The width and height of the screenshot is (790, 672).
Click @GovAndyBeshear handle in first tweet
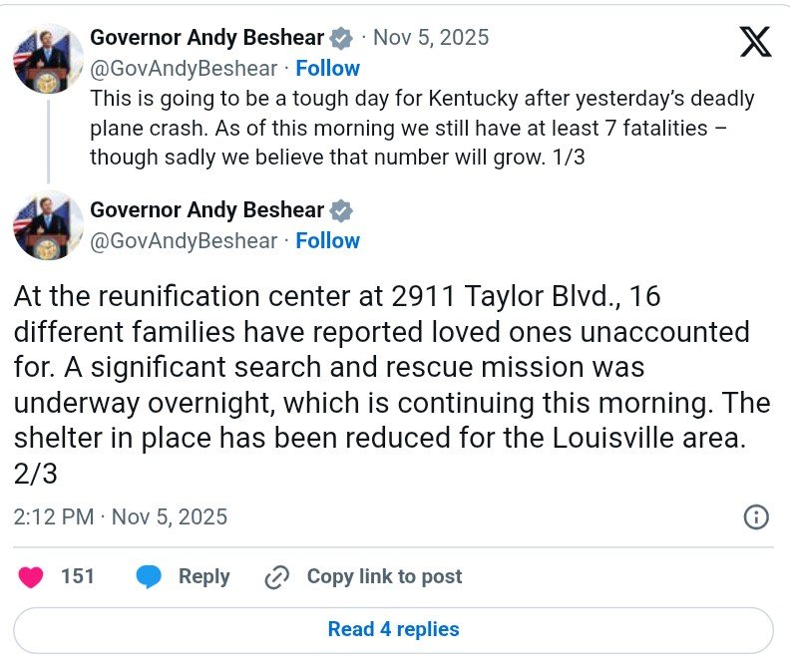pyautogui.click(x=184, y=68)
